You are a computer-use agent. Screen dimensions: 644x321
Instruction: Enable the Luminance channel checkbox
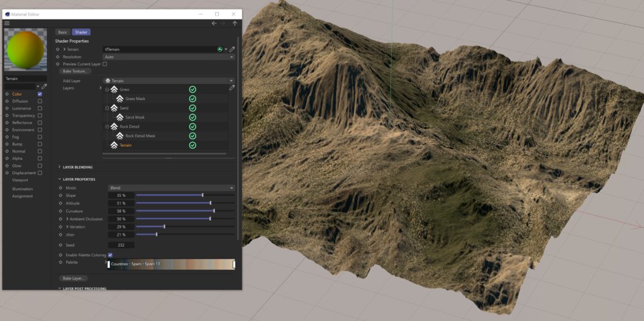pos(40,108)
